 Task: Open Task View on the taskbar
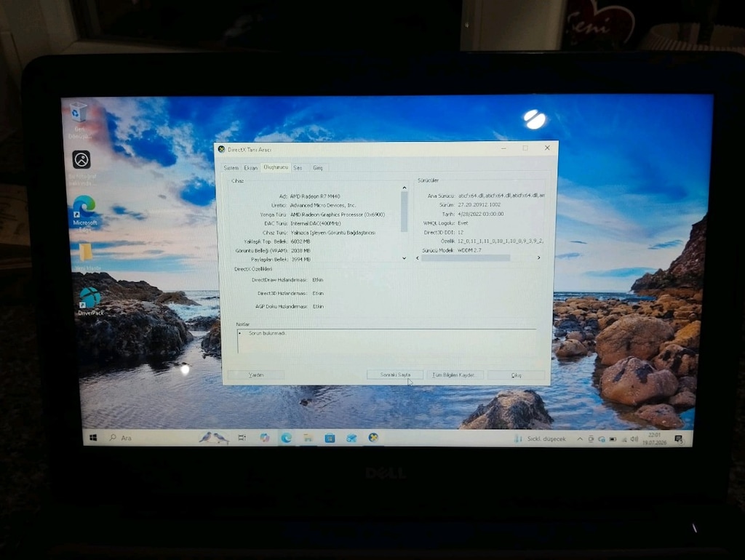[x=242, y=438]
